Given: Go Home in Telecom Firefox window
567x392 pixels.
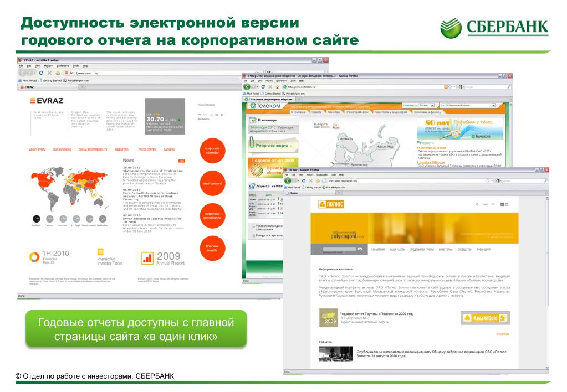Looking at the screenshot, I should click(x=277, y=87).
